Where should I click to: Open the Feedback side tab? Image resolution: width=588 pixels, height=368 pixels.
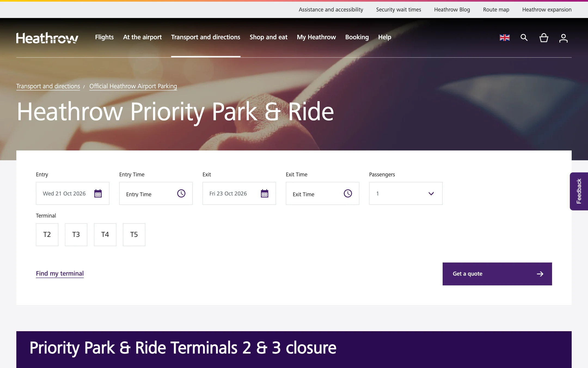[579, 191]
